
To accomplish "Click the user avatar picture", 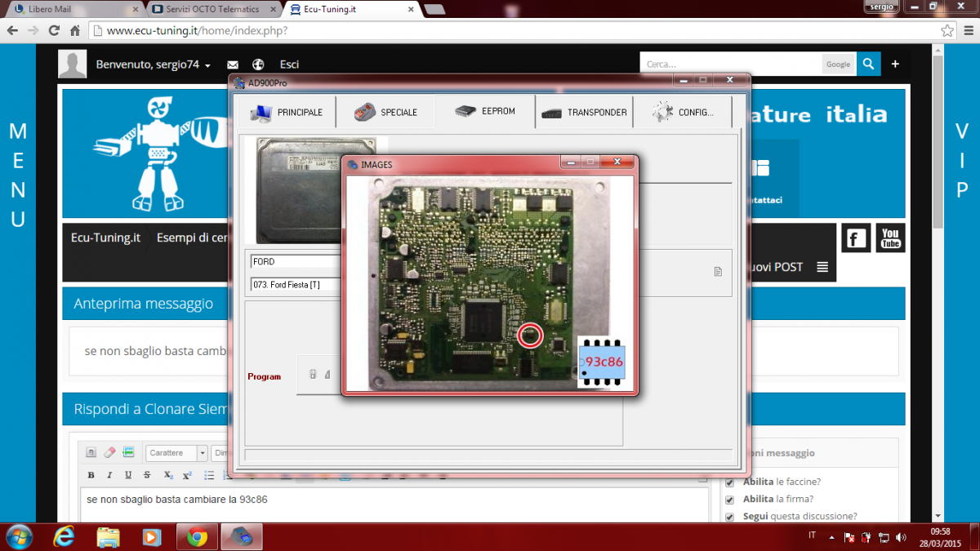I will [x=72, y=64].
